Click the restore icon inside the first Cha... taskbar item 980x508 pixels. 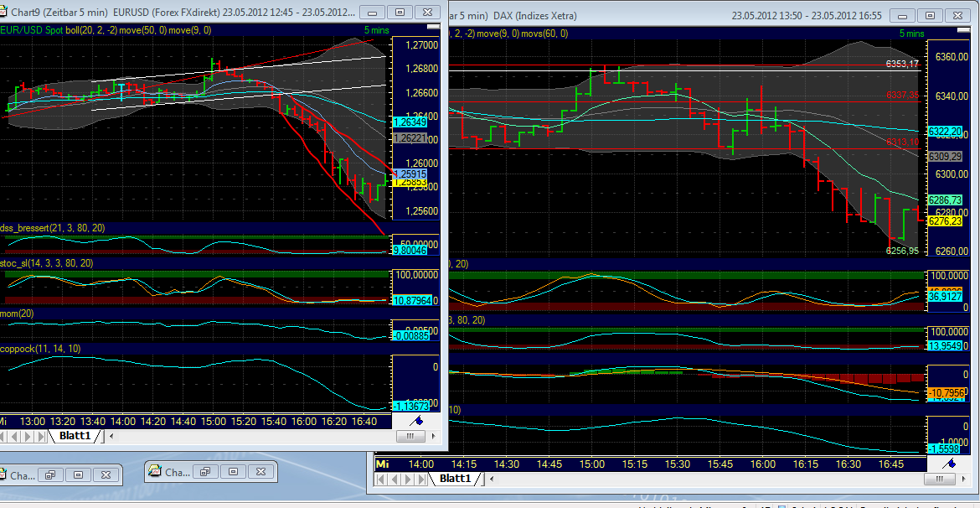click(x=51, y=474)
